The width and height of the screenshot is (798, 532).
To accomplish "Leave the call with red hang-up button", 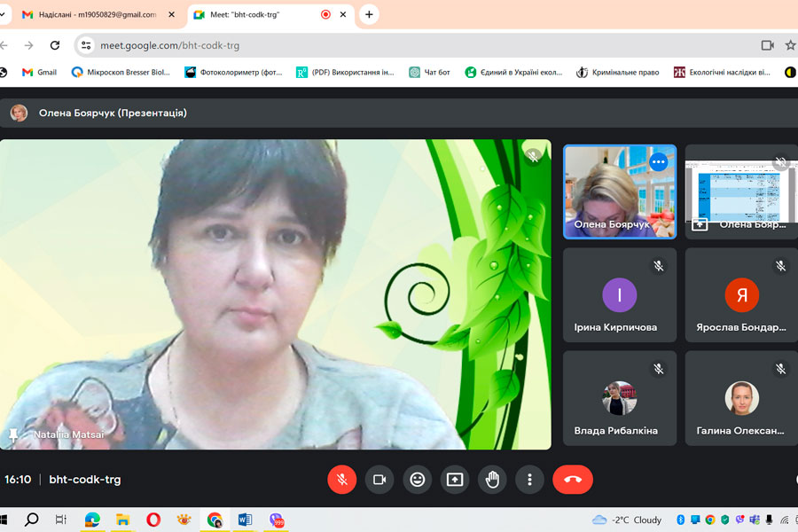I will [x=573, y=480].
